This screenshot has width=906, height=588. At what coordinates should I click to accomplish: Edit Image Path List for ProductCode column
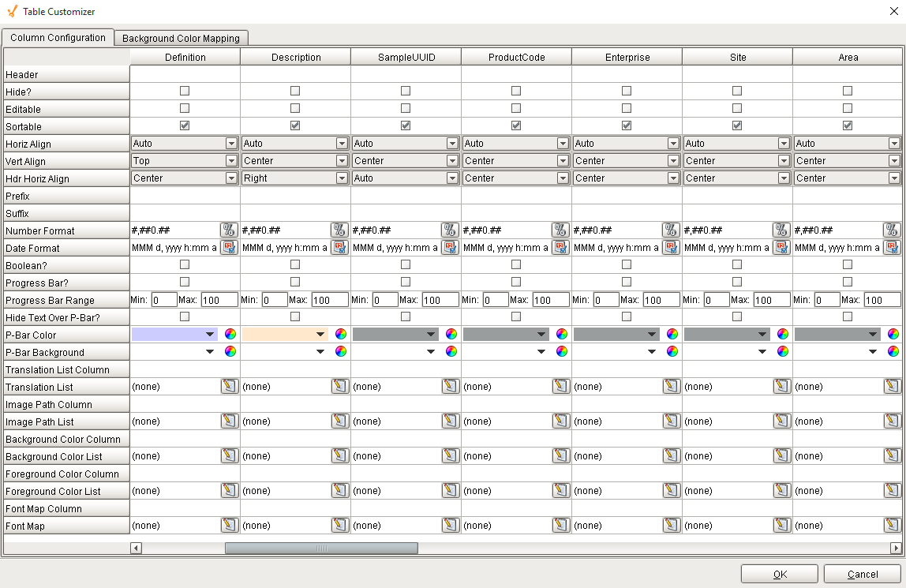coord(560,421)
